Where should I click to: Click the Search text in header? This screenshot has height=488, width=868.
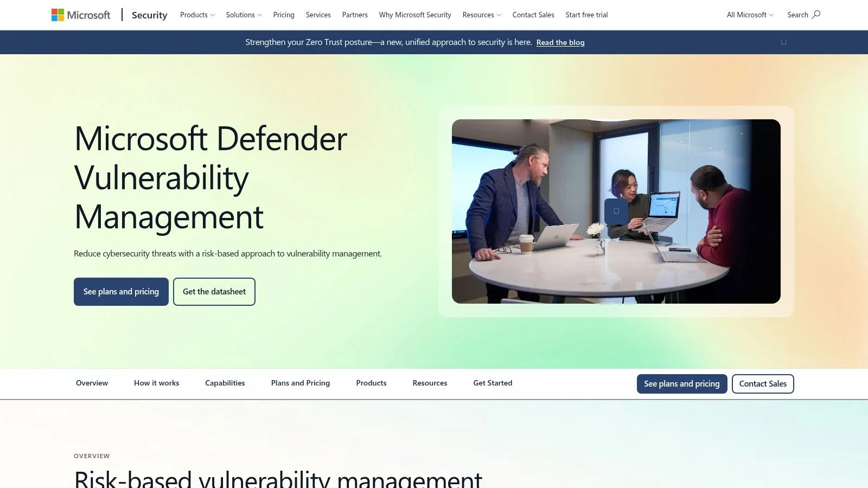pyautogui.click(x=797, y=15)
